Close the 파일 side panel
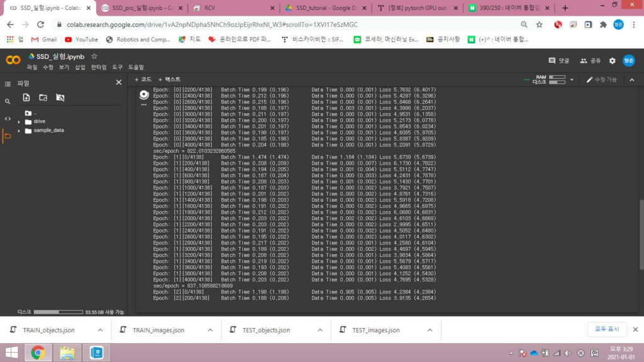The image size is (644, 362). (x=118, y=82)
